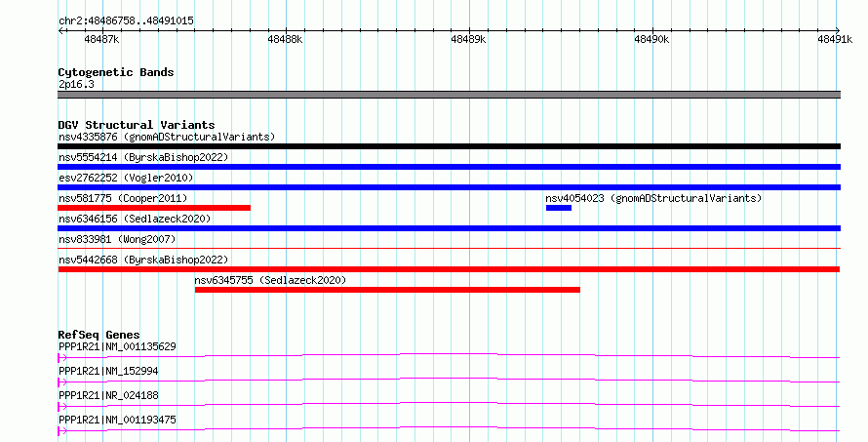868x442 pixels.
Task: Open variant nsv6345755 (Sedlazeck2020) label
Action: coord(270,280)
